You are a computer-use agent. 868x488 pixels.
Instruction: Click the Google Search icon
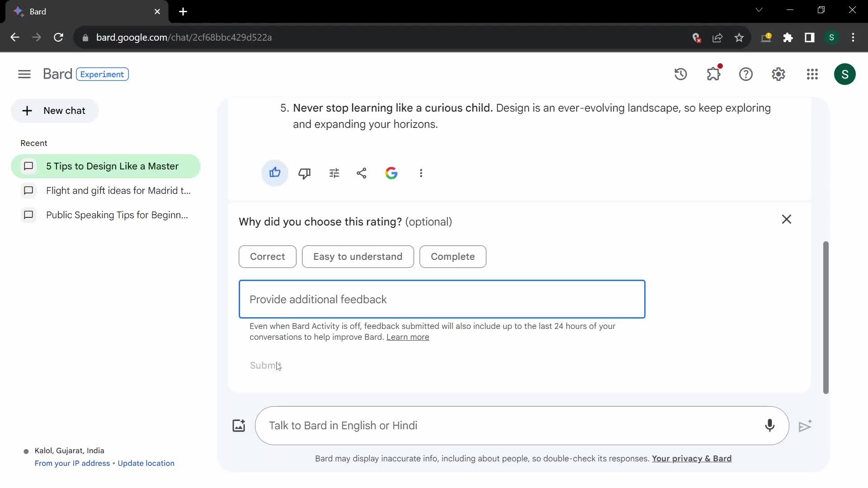click(391, 173)
